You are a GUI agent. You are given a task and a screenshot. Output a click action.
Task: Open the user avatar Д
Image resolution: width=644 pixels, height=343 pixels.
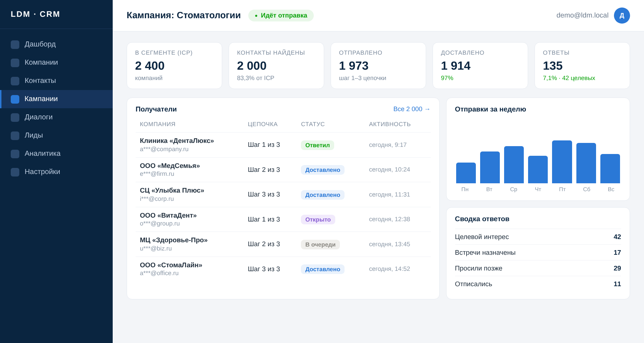coord(622,15)
